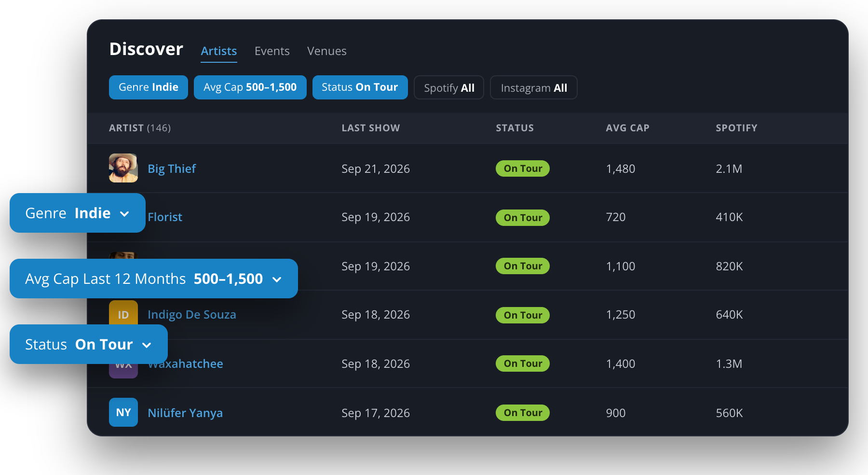The width and height of the screenshot is (868, 475).
Task: Open Nilüfer Yanya artist link
Action: click(x=185, y=413)
